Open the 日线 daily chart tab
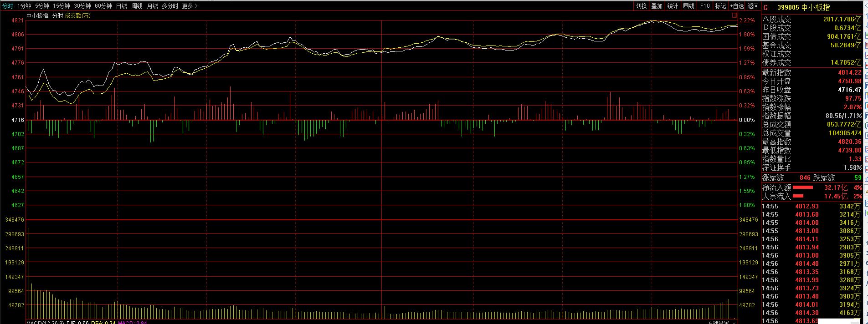The image size is (868, 324). (121, 6)
